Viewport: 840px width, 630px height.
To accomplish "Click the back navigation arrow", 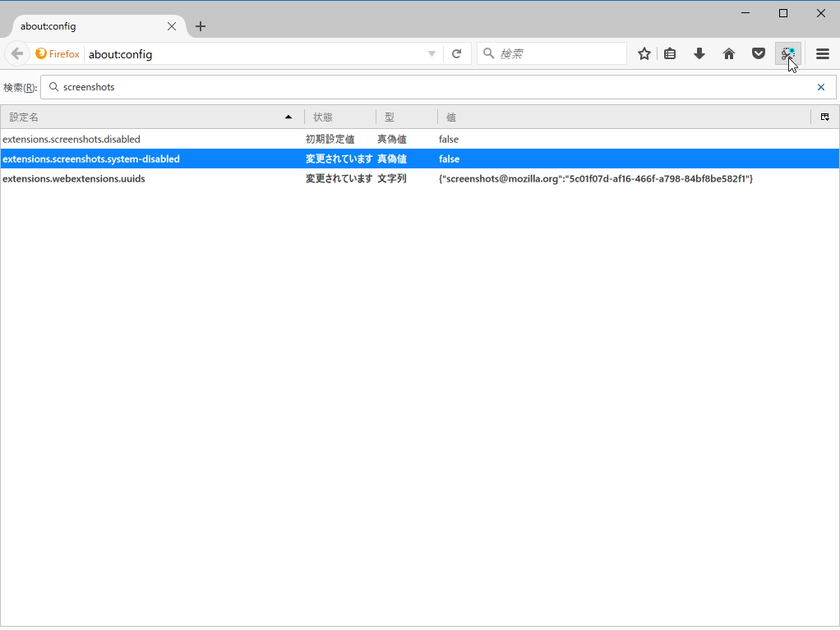I will [16, 53].
